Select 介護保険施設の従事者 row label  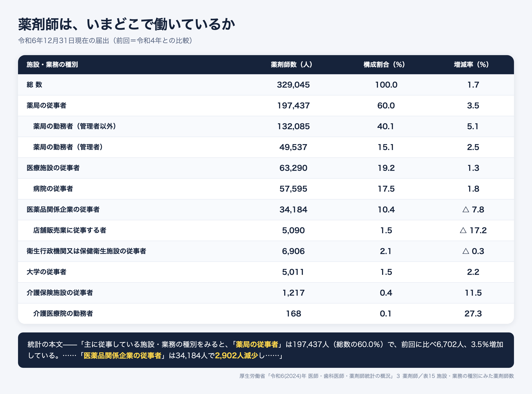[x=60, y=293]
